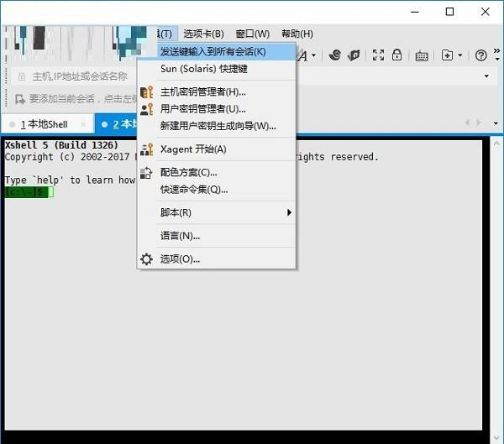Click the Xagent icon in the menu

(x=146, y=149)
